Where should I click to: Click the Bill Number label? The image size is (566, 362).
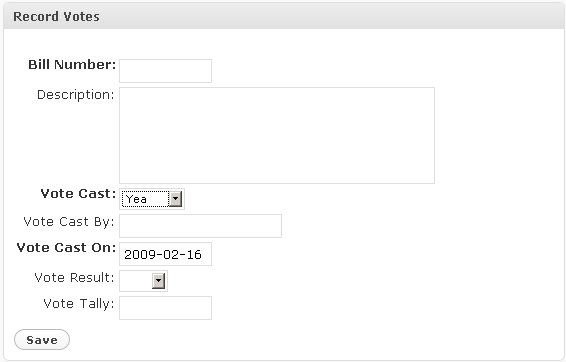pyautogui.click(x=72, y=65)
